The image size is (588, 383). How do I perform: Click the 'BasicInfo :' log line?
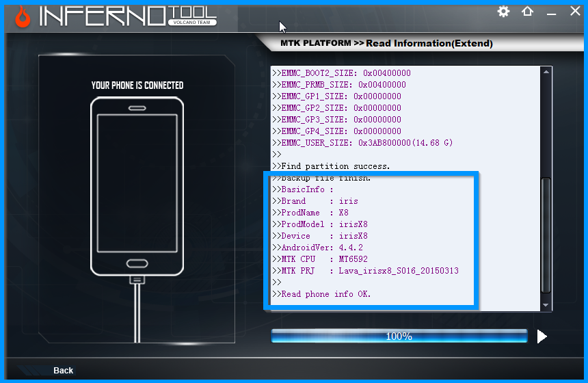coord(303,189)
